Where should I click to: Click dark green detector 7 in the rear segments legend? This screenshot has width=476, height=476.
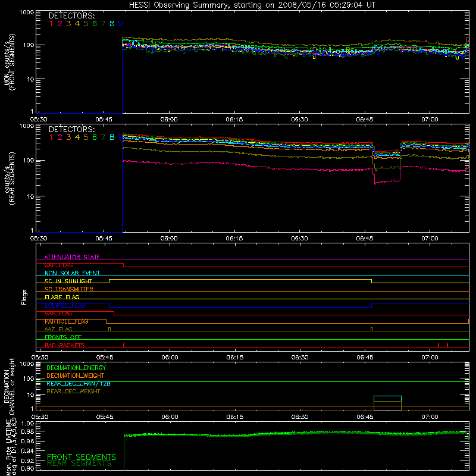click(x=103, y=137)
